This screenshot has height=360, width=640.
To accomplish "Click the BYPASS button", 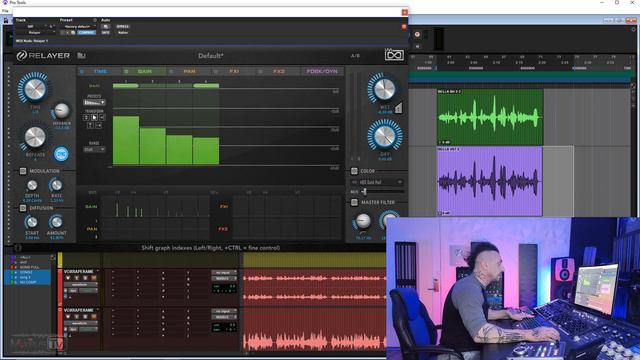I will [122, 27].
